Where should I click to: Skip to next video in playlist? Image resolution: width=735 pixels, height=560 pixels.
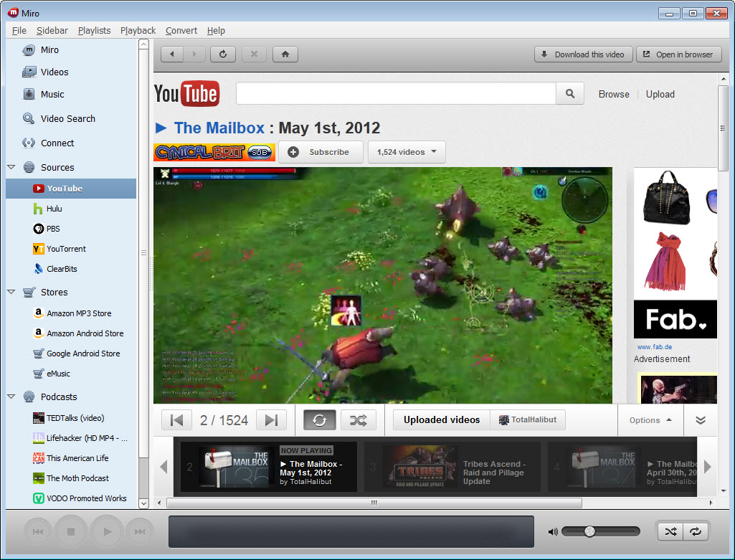click(x=271, y=420)
